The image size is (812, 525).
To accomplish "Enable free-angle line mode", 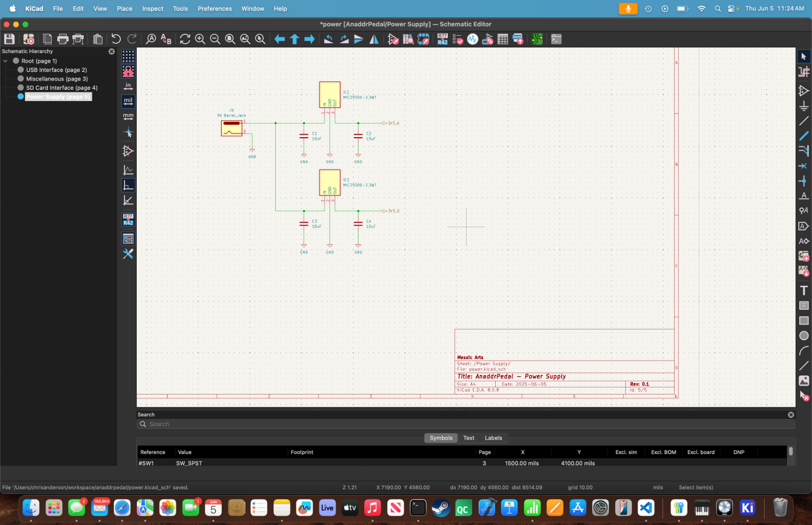I will pos(128,170).
